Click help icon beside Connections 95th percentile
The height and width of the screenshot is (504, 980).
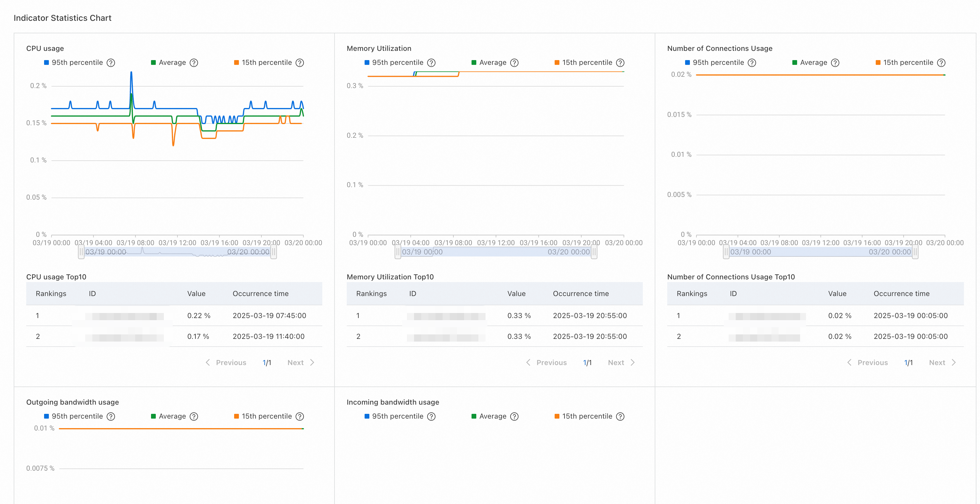[x=752, y=63]
